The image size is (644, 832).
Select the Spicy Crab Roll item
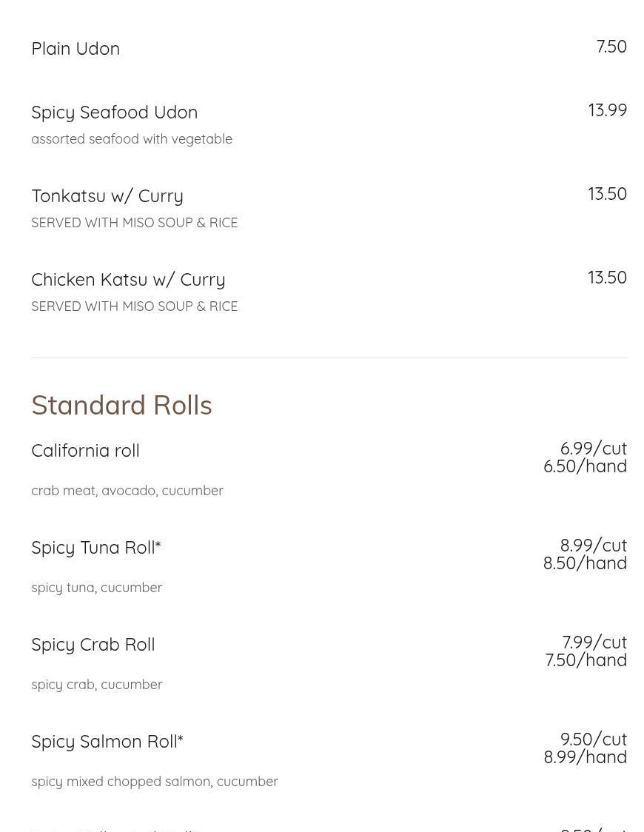coord(93,644)
